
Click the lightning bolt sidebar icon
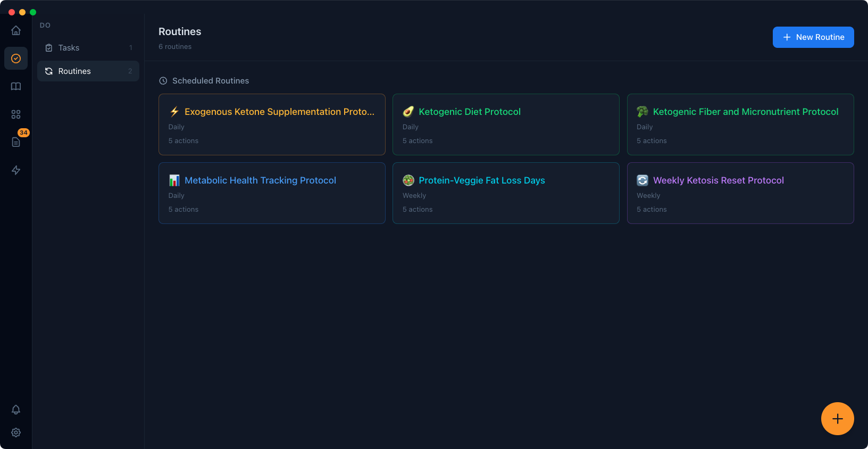[x=16, y=170]
